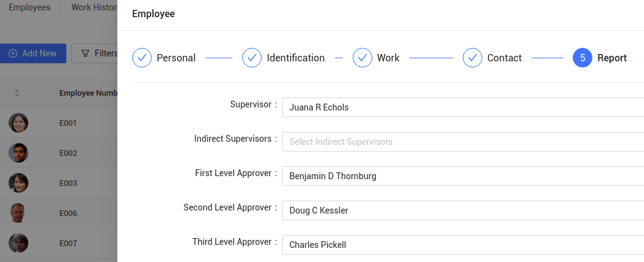Click the plus icon in Add New
This screenshot has width=644, height=262.
tap(13, 53)
